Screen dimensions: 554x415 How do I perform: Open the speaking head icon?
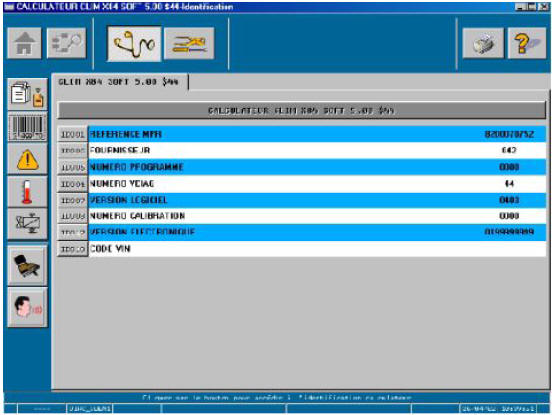click(x=28, y=307)
